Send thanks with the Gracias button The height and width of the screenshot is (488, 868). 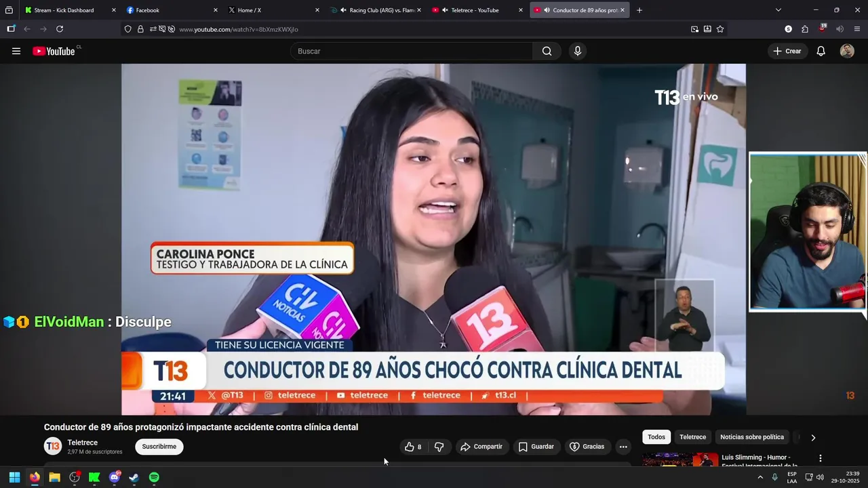(x=587, y=447)
